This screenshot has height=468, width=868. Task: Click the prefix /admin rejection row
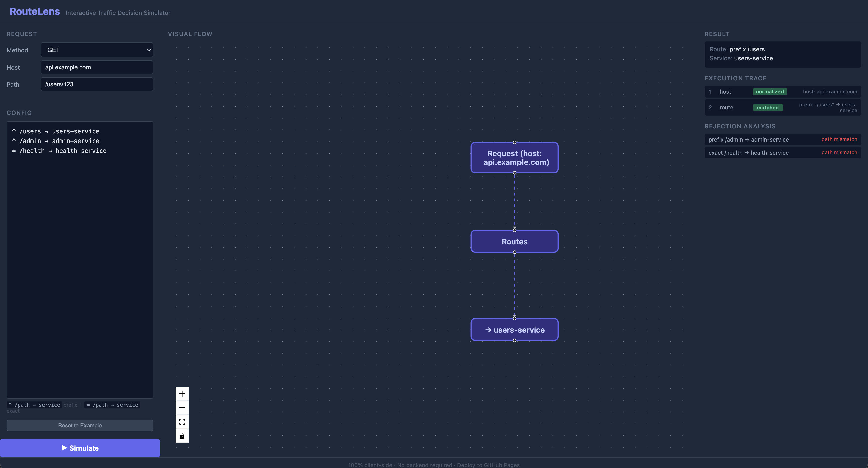click(783, 139)
